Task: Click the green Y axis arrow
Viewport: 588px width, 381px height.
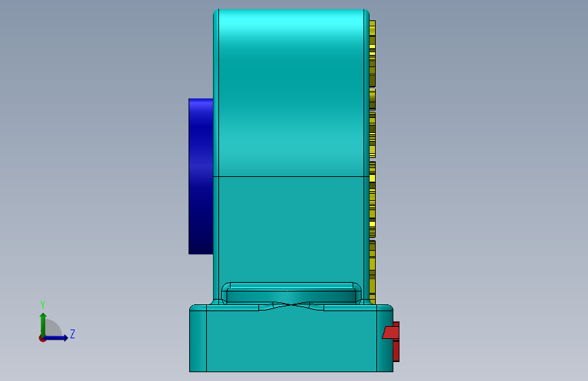Action: pos(43,325)
